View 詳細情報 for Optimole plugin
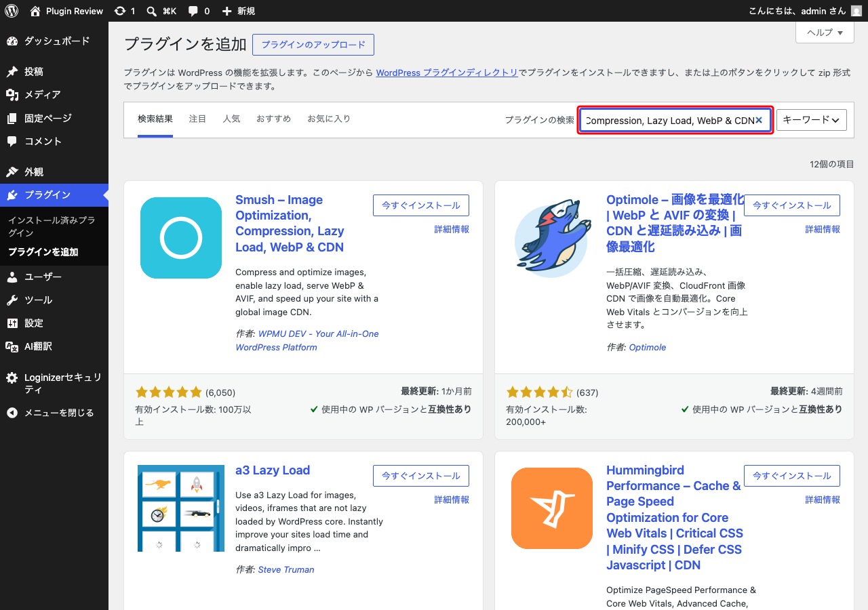 coord(823,229)
